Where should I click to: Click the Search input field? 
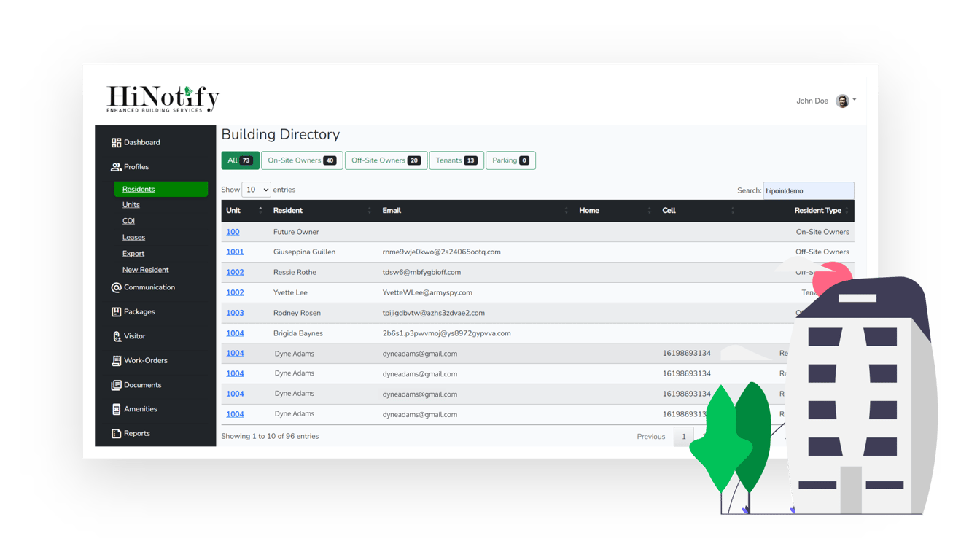[809, 190]
